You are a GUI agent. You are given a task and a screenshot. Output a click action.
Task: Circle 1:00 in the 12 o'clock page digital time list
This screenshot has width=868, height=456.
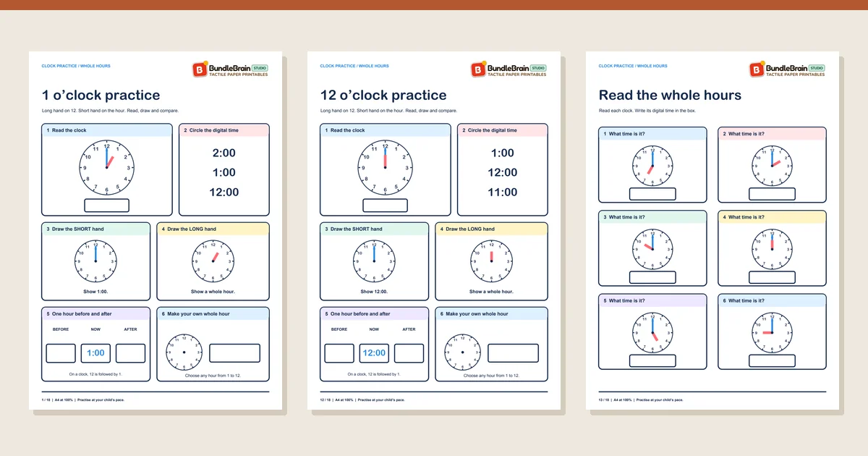503,153
